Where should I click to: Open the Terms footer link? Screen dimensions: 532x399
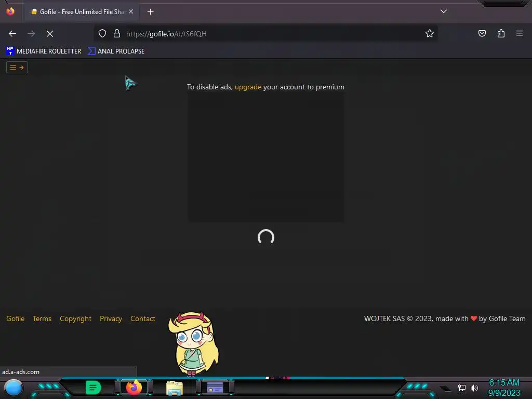42,318
